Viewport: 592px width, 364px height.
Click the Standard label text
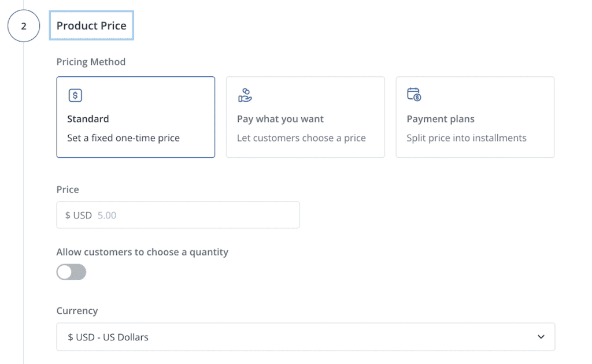tap(88, 118)
